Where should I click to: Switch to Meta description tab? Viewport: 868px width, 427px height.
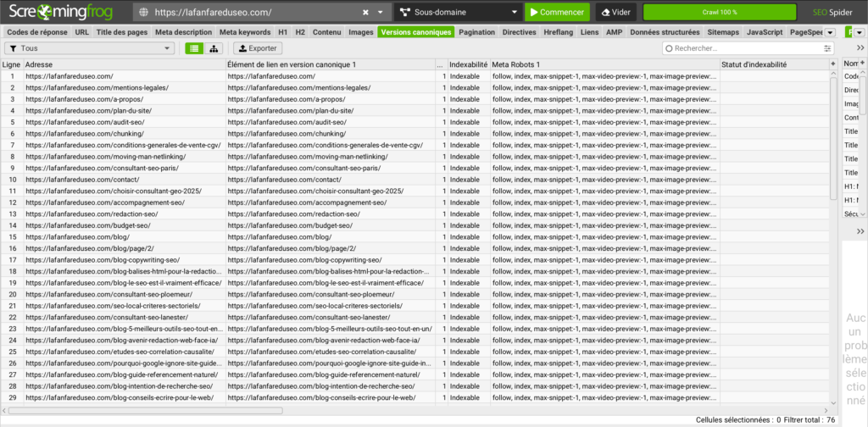pyautogui.click(x=183, y=32)
